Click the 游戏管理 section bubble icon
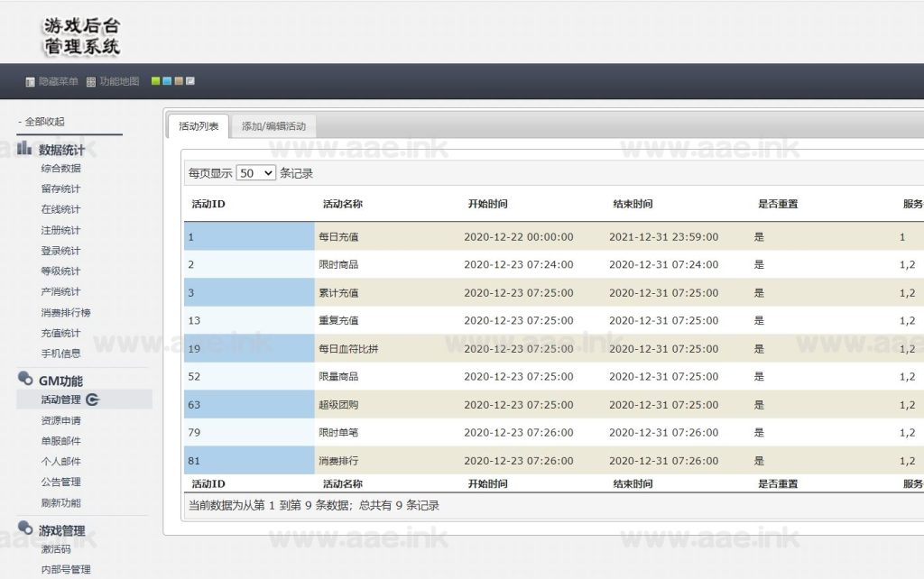 click(25, 529)
